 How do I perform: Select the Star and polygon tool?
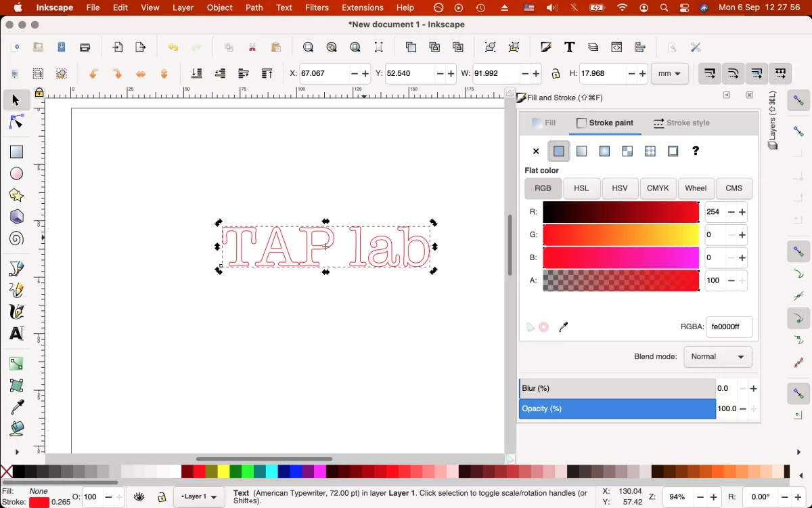pyautogui.click(x=16, y=195)
